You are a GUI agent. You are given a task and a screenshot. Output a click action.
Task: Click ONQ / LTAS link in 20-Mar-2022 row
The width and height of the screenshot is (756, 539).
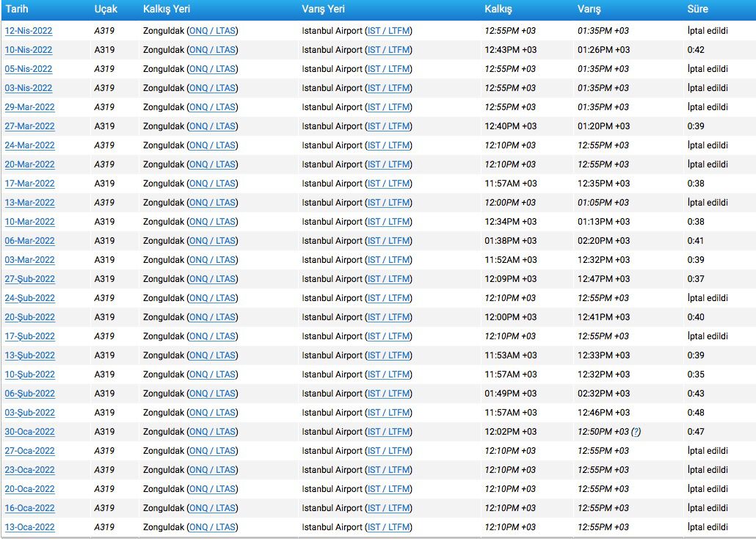tap(213, 164)
